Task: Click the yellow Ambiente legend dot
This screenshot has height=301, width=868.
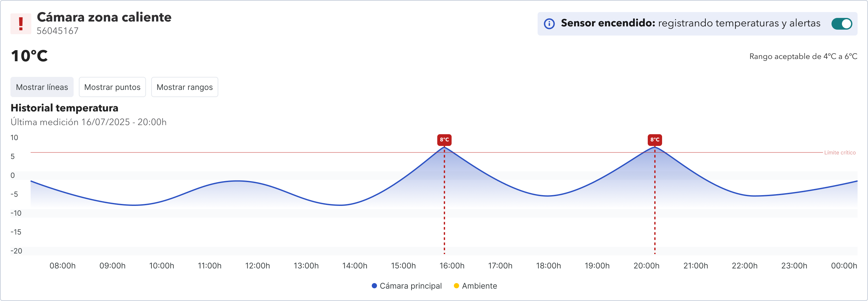Action: [x=456, y=286]
